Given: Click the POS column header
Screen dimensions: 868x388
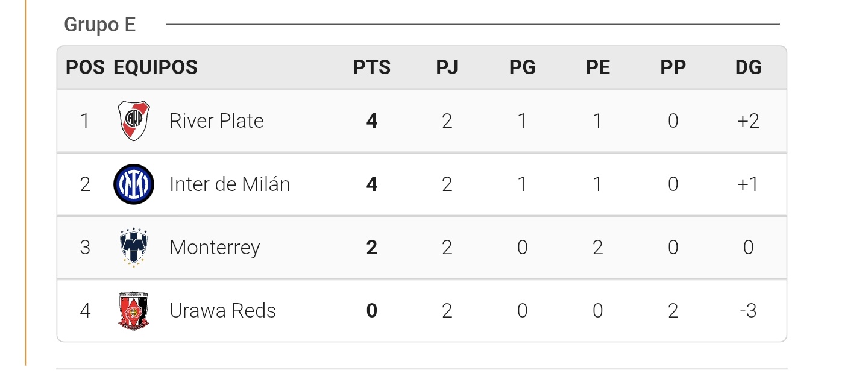Looking at the screenshot, I should (85, 67).
